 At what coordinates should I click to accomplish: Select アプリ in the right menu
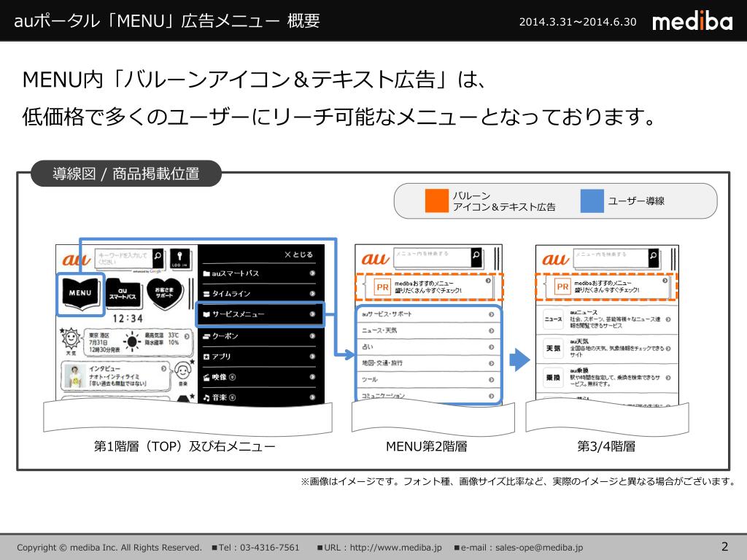[x=259, y=356]
